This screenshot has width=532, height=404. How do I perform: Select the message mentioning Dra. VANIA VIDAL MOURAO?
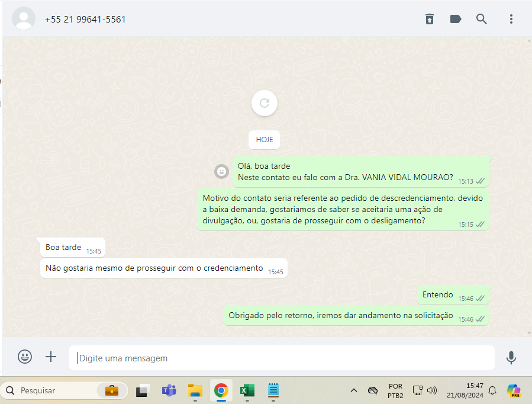[x=360, y=172]
